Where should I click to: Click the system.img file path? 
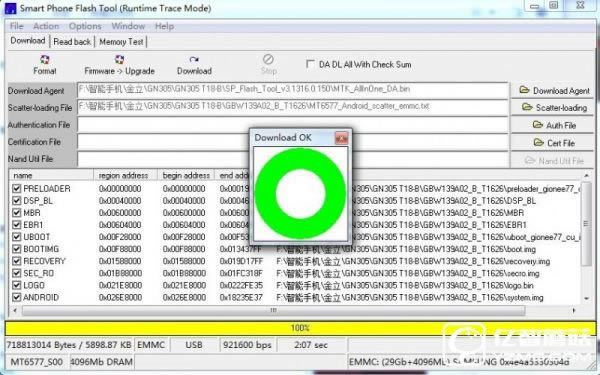point(410,297)
